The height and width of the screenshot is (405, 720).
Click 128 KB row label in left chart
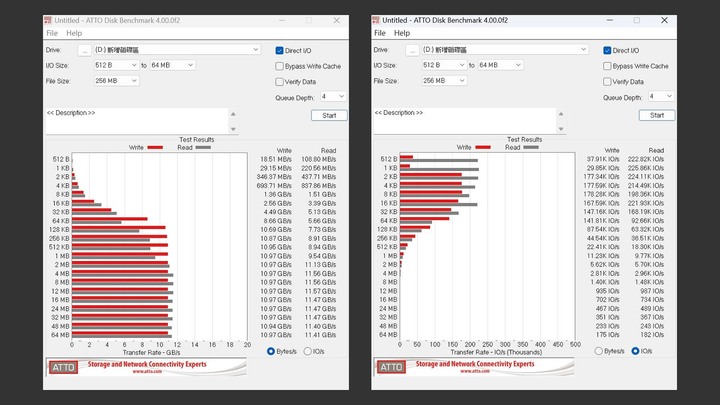pyautogui.click(x=59, y=230)
